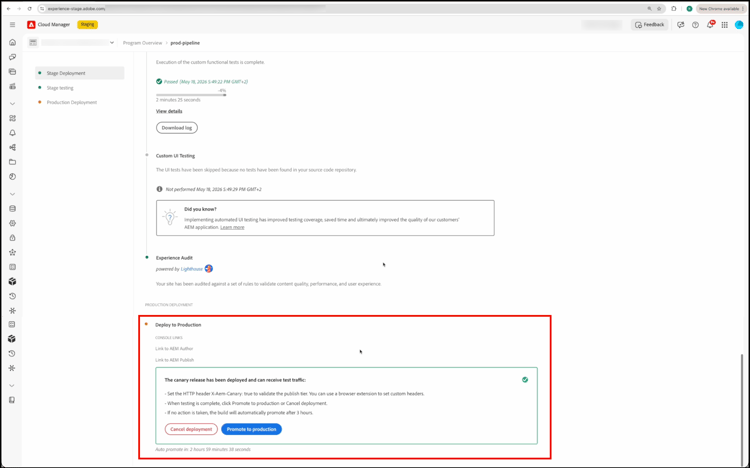
Task: Click the chat refresh icon beside Feedback
Action: [x=680, y=25]
